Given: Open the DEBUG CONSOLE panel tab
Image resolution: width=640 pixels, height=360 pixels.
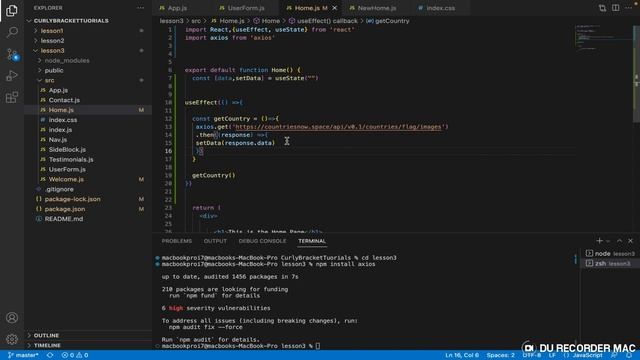Looking at the screenshot, I should click(262, 241).
